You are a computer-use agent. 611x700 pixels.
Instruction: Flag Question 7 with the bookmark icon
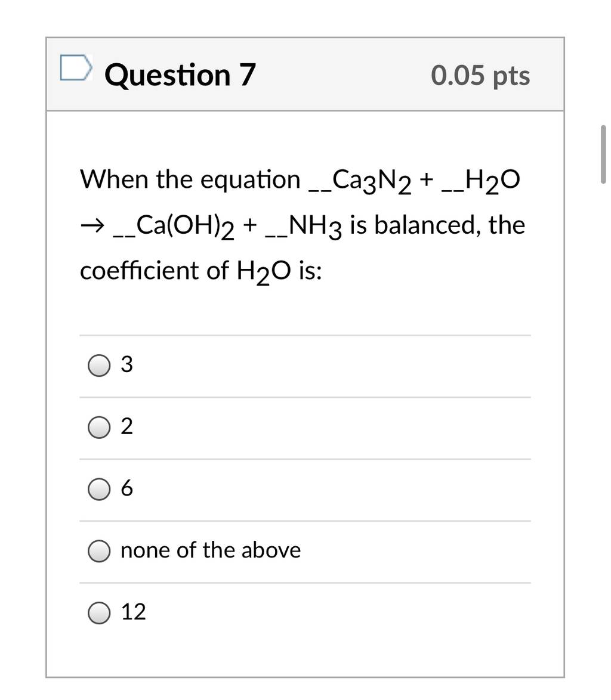click(x=76, y=68)
